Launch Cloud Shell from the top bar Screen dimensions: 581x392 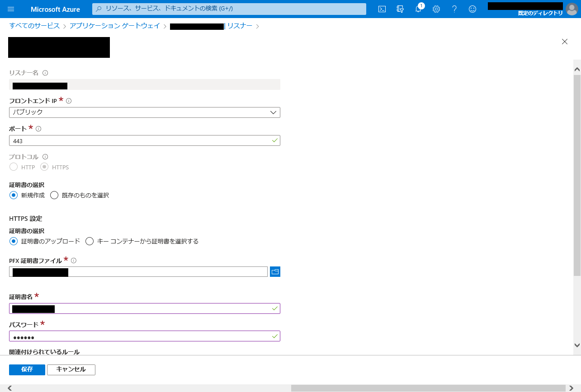click(x=382, y=9)
